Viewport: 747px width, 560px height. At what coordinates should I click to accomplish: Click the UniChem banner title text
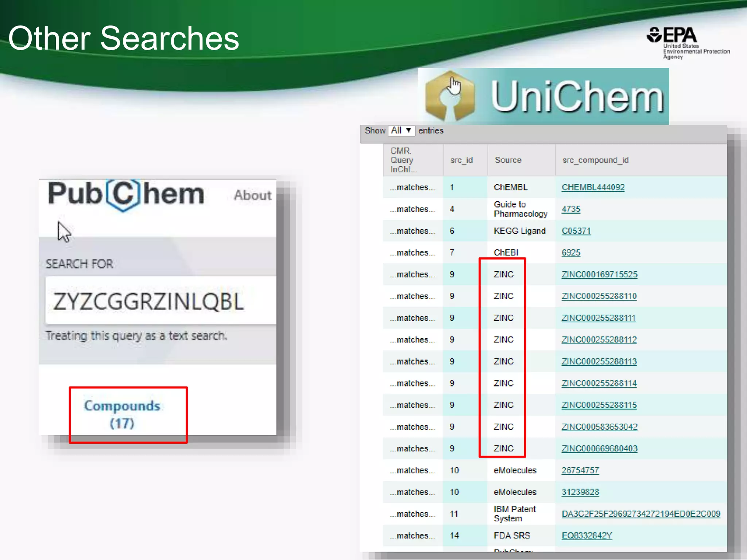[x=577, y=97]
